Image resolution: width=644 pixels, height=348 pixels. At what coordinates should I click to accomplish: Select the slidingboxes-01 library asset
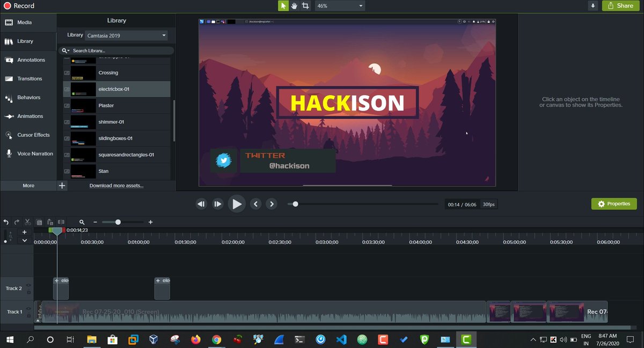coord(117,138)
